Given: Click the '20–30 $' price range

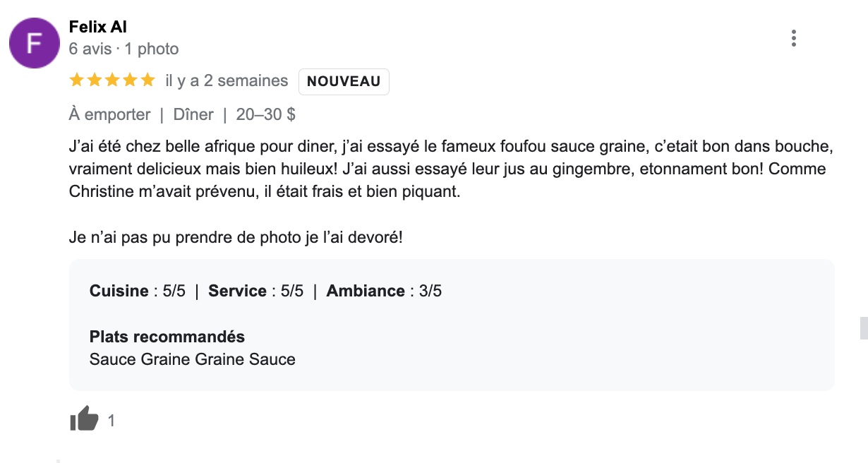Looking at the screenshot, I should tap(266, 114).
